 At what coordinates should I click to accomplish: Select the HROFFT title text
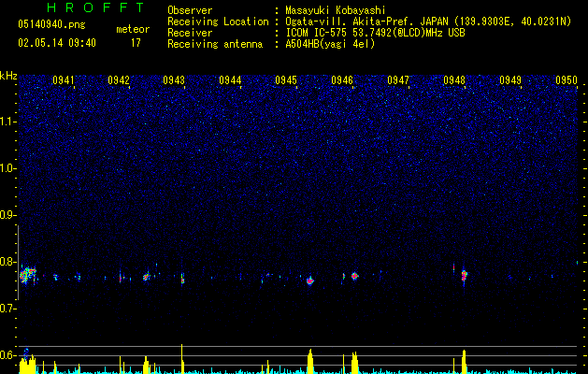[95, 7]
